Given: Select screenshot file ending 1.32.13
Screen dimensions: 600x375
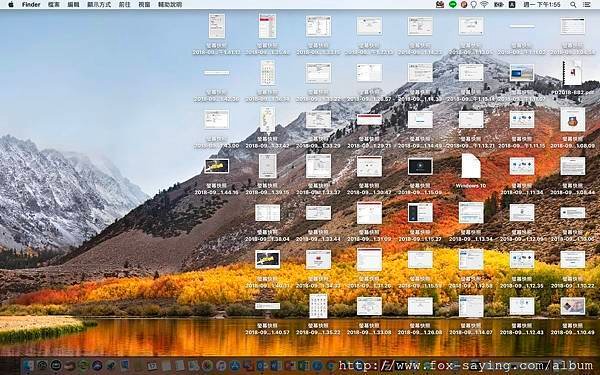Looking at the screenshot, I should [x=369, y=26].
